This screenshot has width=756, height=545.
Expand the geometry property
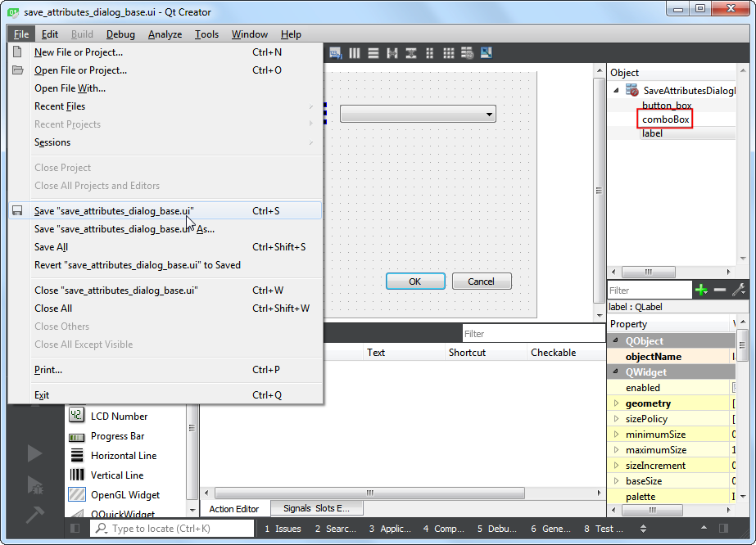[617, 403]
